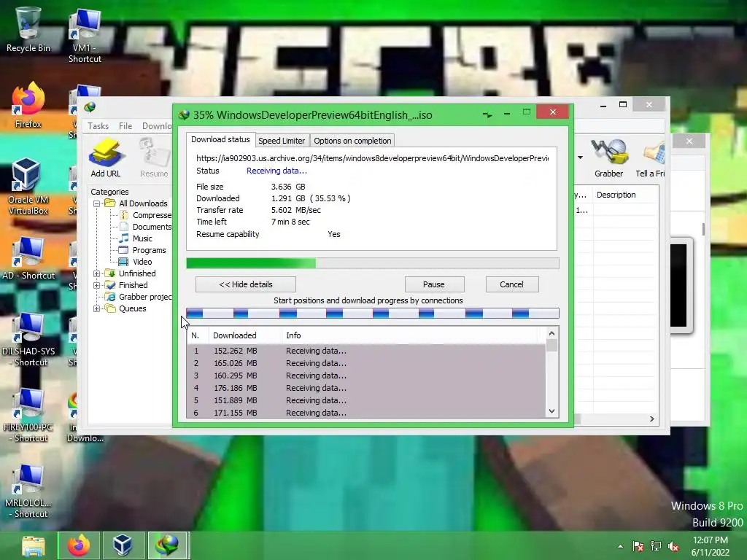Collapse the All Downloads tree node
This screenshot has height=560, width=747.
point(97,203)
